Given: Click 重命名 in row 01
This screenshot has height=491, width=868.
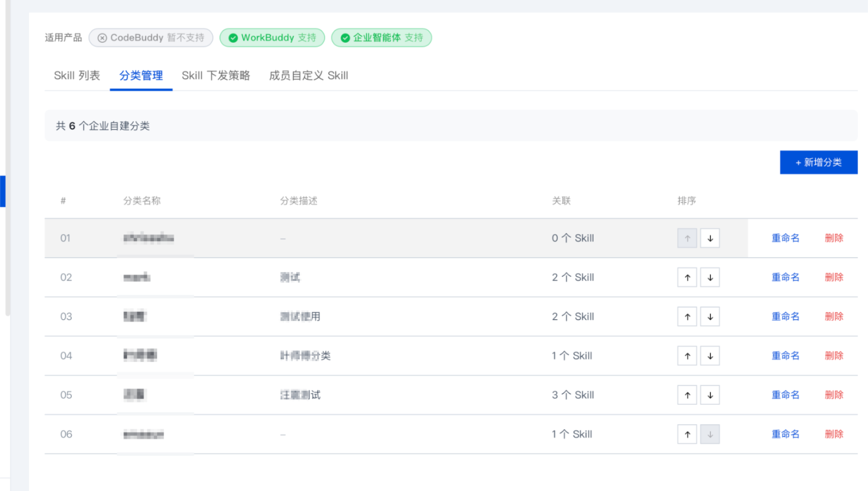Looking at the screenshot, I should [x=785, y=238].
